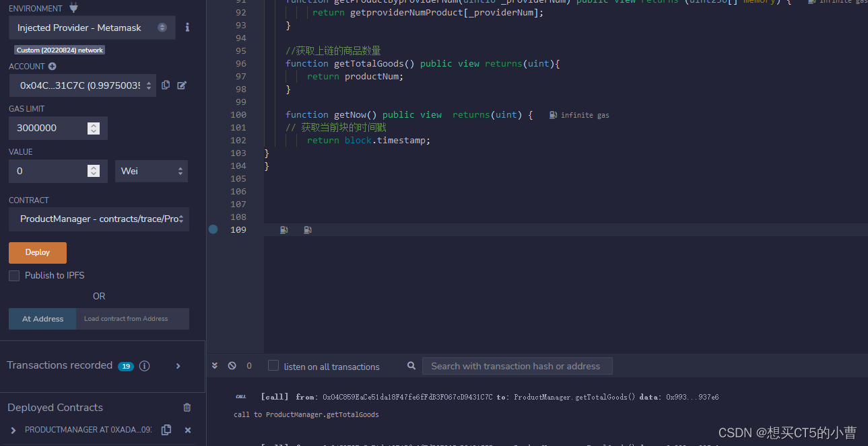
Task: Click the transaction hash search input field
Action: click(517, 365)
